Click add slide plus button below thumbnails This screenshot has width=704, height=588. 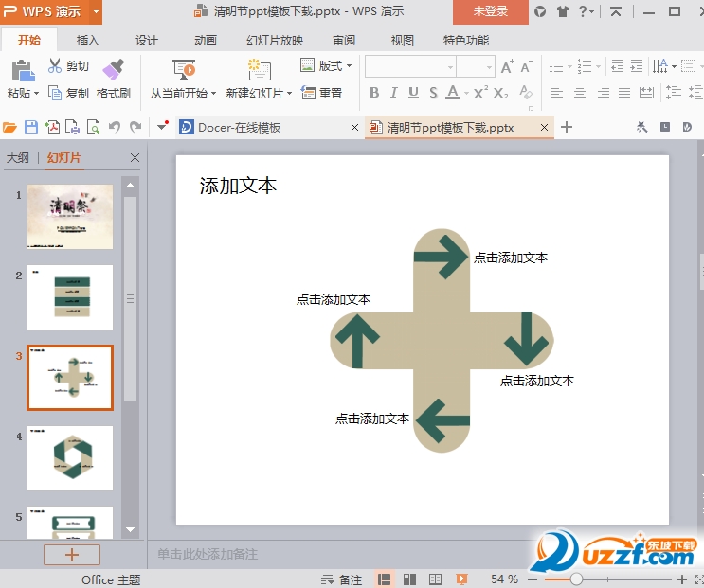pyautogui.click(x=72, y=555)
